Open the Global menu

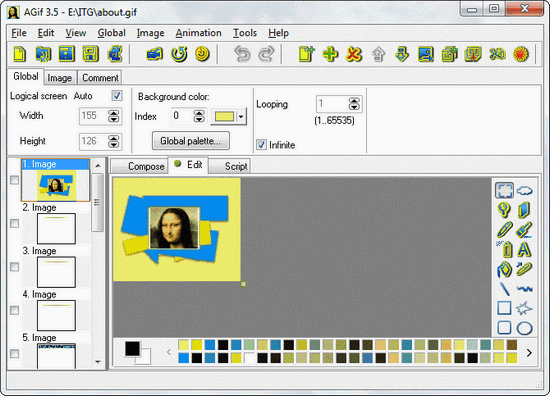[112, 33]
